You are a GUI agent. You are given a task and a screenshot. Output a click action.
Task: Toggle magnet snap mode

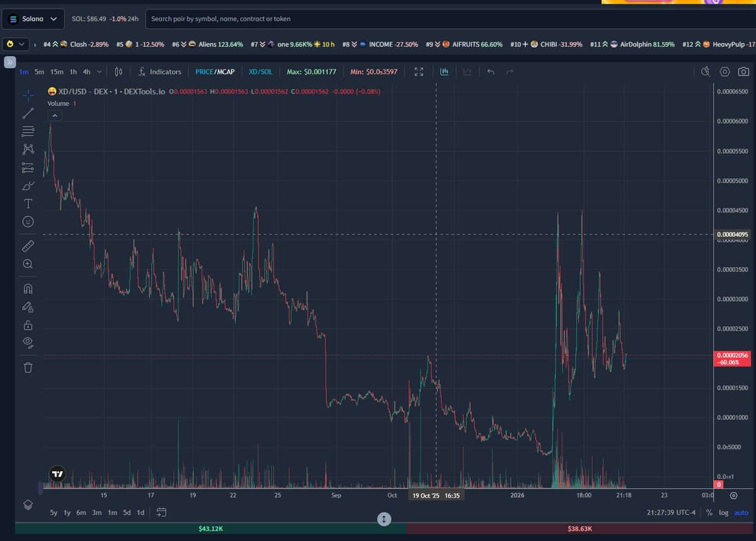pyautogui.click(x=28, y=289)
